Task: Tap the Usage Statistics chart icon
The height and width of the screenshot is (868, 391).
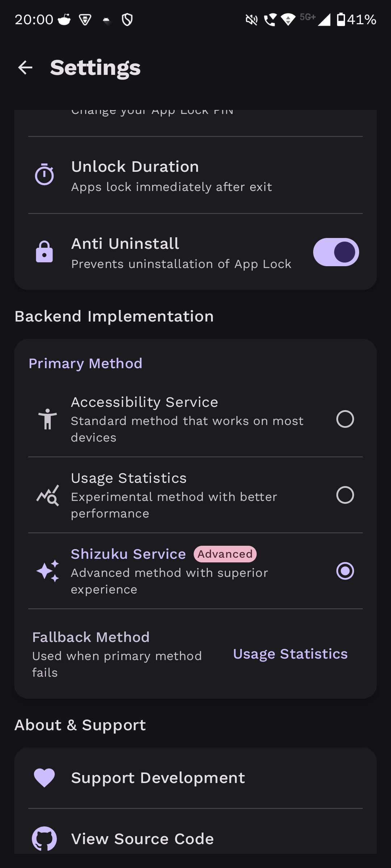Action: coord(47,495)
